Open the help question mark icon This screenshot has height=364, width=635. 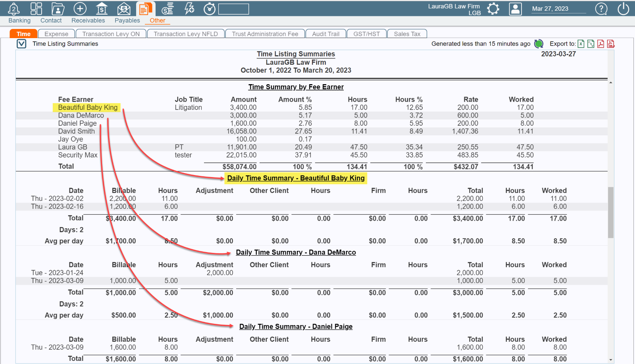[x=601, y=9]
